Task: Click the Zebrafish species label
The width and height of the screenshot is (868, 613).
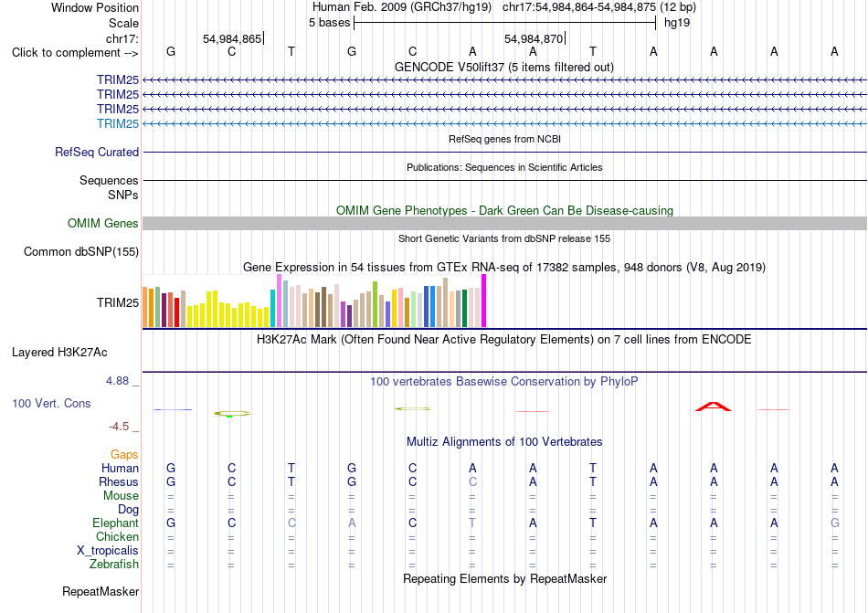Action: coord(114,565)
